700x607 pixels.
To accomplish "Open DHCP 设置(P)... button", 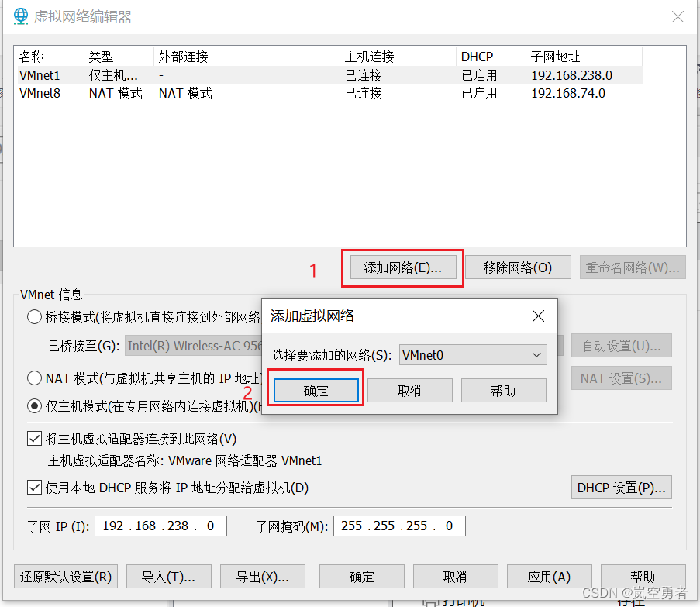I will (x=622, y=488).
